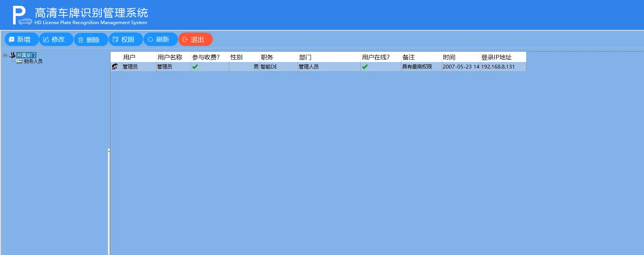This screenshot has height=255, width=644.
Task: Click the 用户在线? column header
Action: (381, 57)
